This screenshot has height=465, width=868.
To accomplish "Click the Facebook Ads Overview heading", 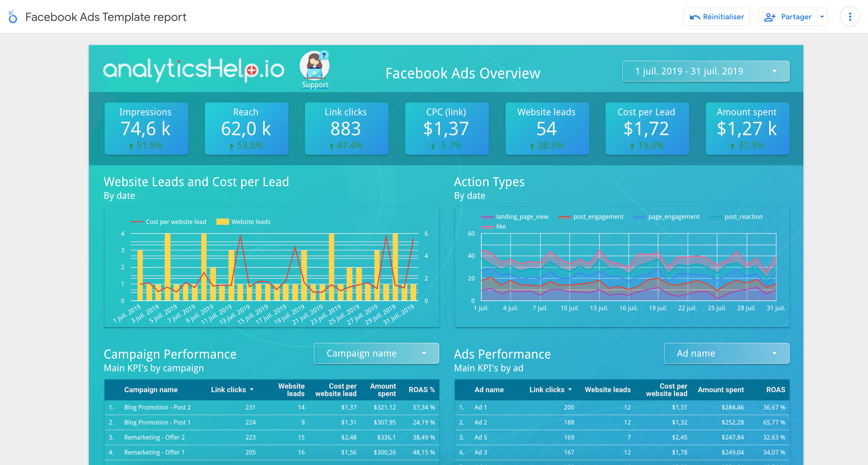I will pyautogui.click(x=462, y=73).
